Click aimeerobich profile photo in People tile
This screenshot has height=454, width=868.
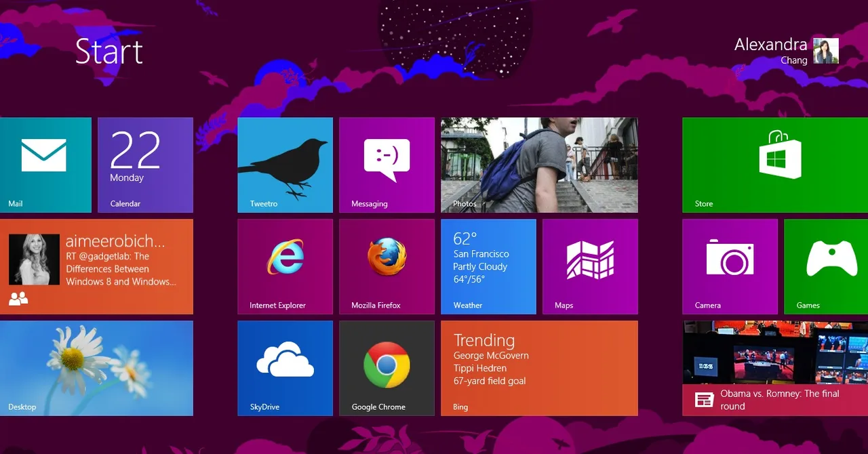34,260
